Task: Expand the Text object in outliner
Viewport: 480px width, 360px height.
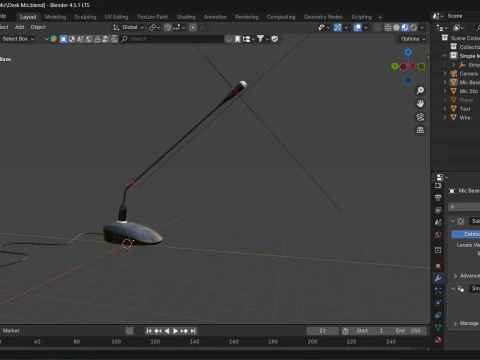Action: pos(445,108)
